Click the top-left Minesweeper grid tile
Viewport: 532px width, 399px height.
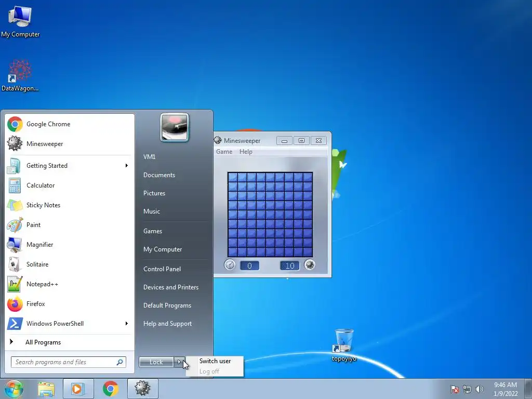[x=233, y=177]
